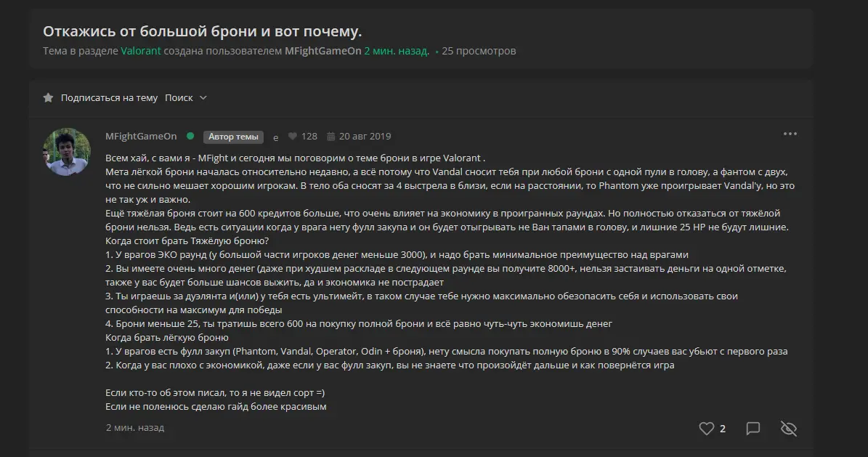This screenshot has height=457, width=868.
Task: Click the star icon to subscribe
Action: (x=48, y=97)
